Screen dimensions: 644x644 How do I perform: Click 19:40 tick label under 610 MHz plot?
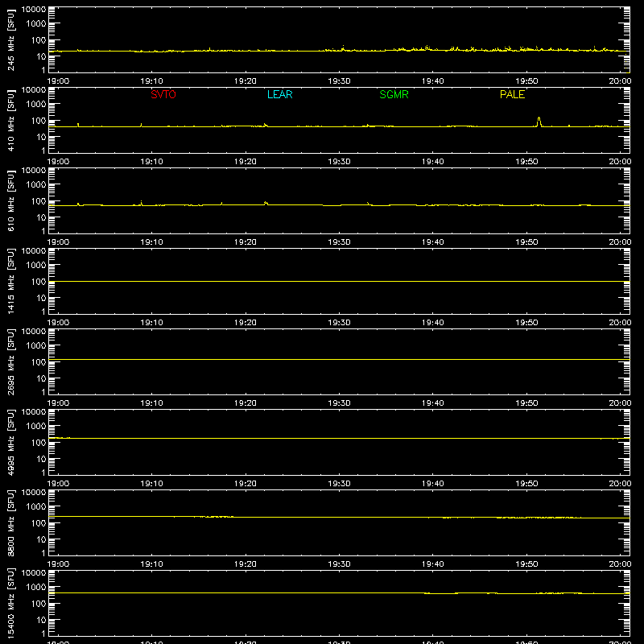pos(433,242)
